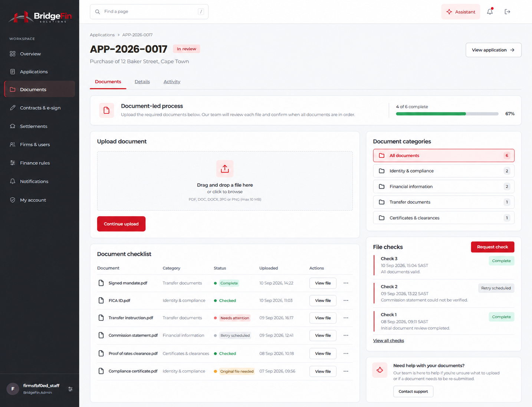This screenshot has width=532, height=407.
Task: Click the support icon in help card
Action: (380, 370)
